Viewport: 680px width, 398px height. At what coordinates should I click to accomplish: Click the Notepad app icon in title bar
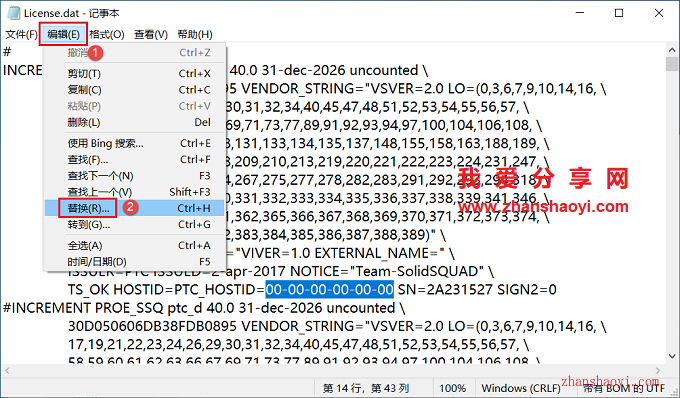coord(13,13)
